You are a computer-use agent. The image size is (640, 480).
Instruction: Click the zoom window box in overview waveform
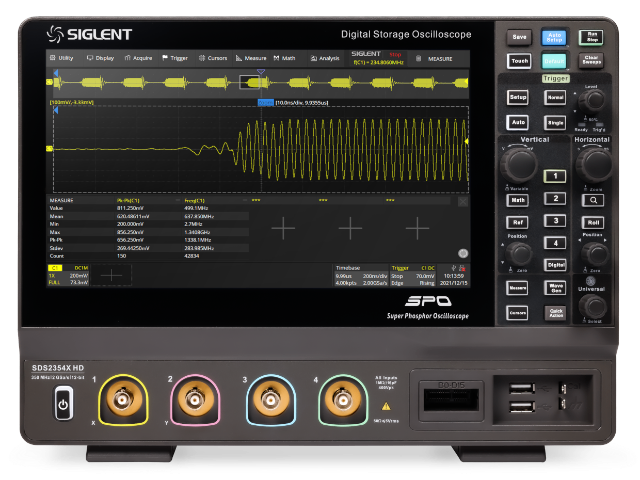[249, 82]
